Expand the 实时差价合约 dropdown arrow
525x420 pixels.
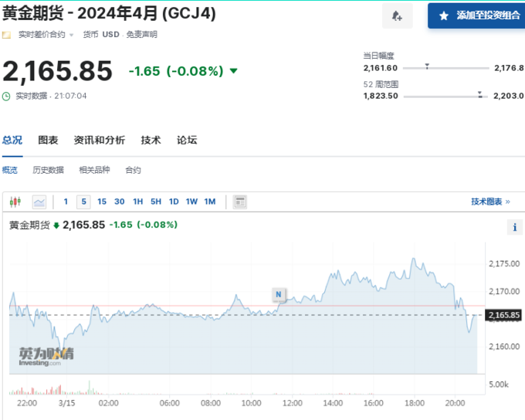[x=71, y=35]
